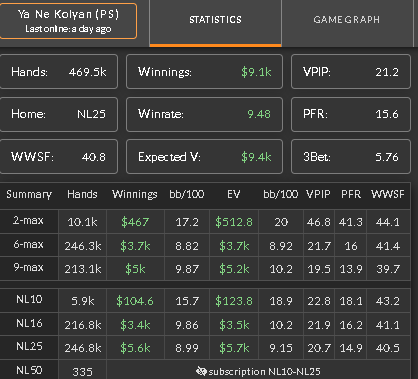The width and height of the screenshot is (418, 379).
Task: Click the Winnings $9.1k stat box
Action: coord(204,72)
